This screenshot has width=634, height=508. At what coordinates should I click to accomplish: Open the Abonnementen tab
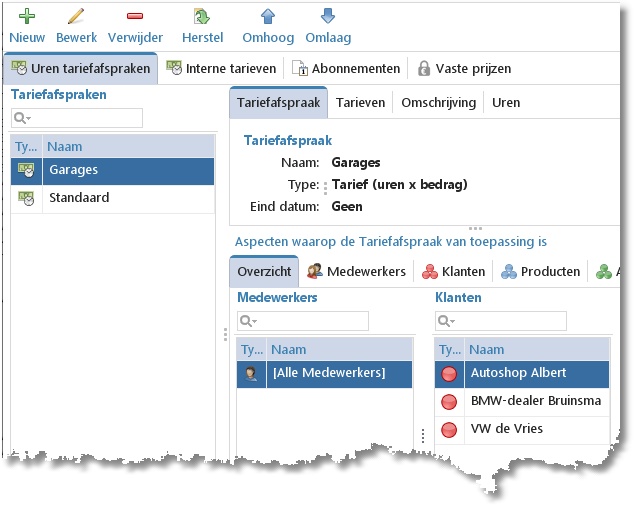(346, 68)
